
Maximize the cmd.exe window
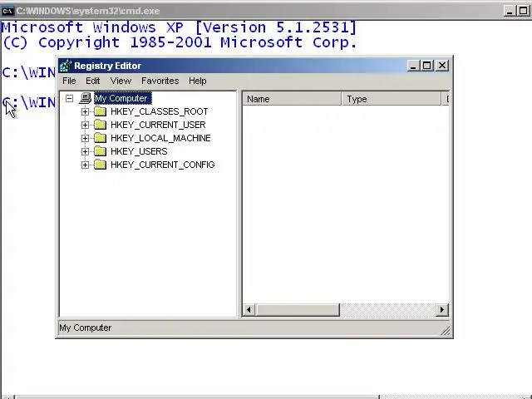tap(523, 11)
